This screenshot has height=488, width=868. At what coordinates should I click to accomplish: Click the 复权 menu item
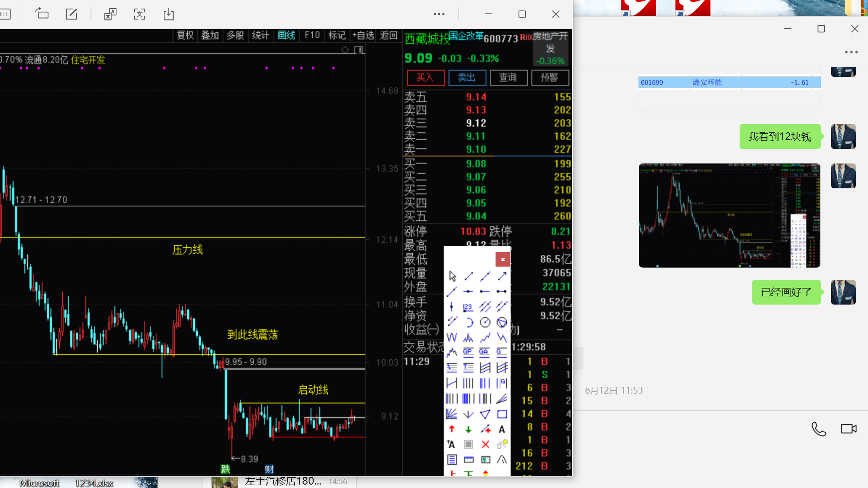click(185, 35)
